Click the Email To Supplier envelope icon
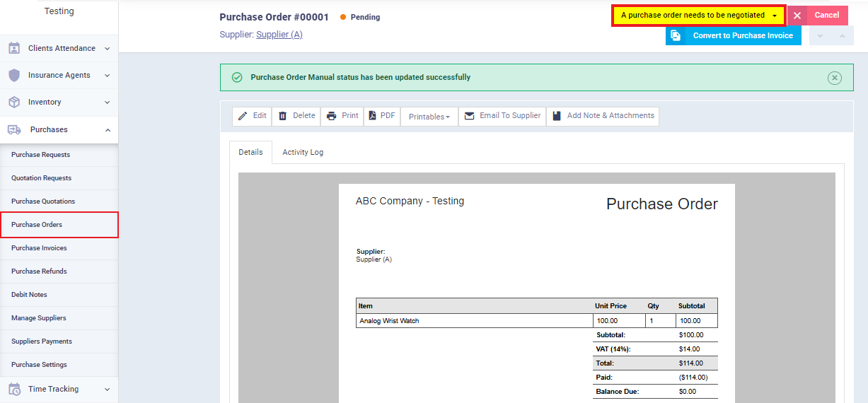The image size is (868, 403). point(469,116)
